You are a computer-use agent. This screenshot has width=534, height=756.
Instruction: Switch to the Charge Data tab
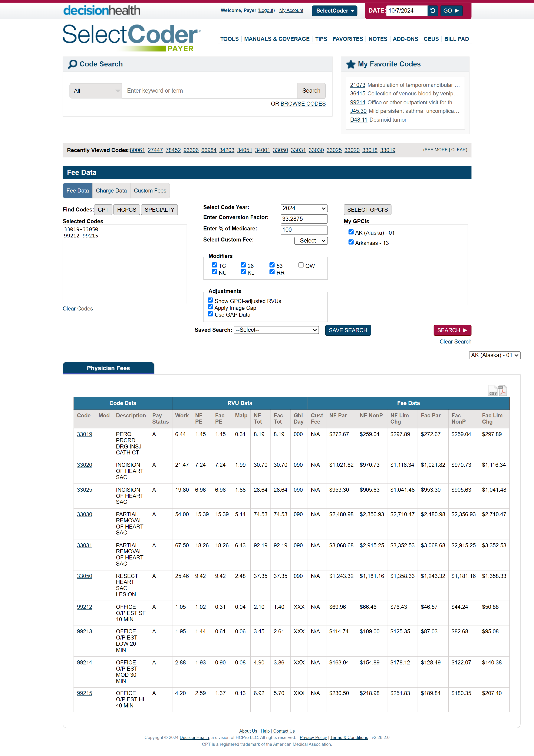pos(111,191)
